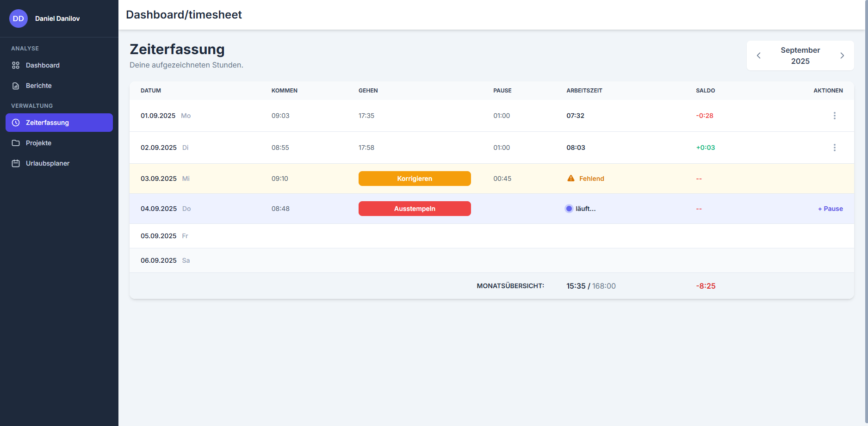Click the Zeiterfassung clock icon

click(16, 123)
